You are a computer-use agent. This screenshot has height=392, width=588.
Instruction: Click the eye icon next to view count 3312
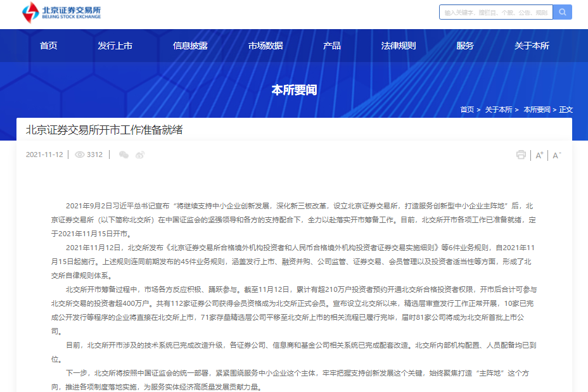click(x=79, y=154)
